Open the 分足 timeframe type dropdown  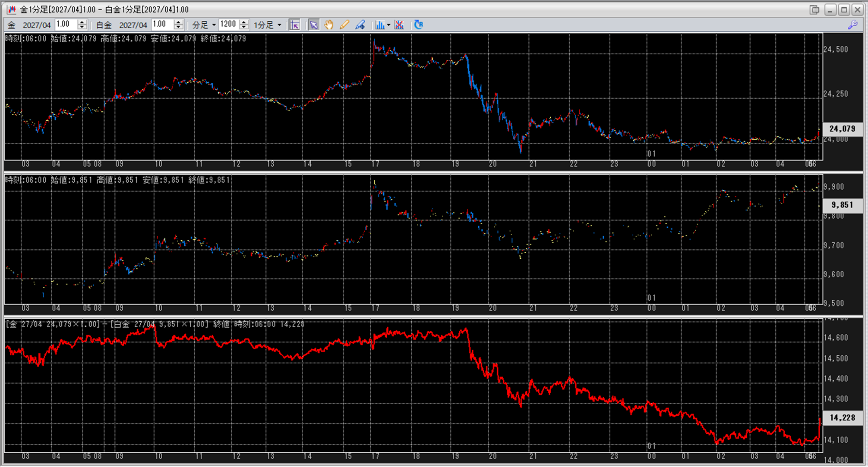(x=204, y=25)
